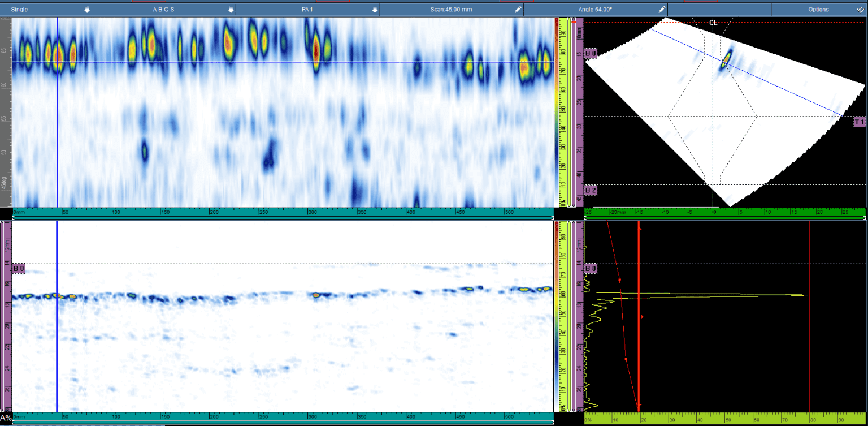The height and width of the screenshot is (426, 868).
Task: Open the PA 1 group selector dropdown
Action: pos(375,10)
